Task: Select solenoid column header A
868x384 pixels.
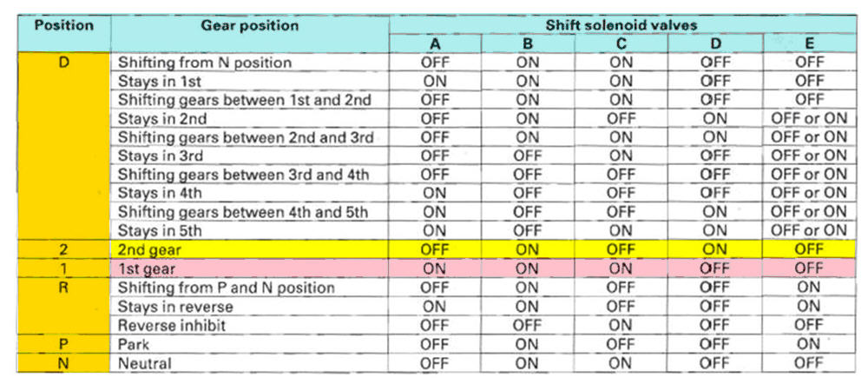Action: (x=433, y=44)
